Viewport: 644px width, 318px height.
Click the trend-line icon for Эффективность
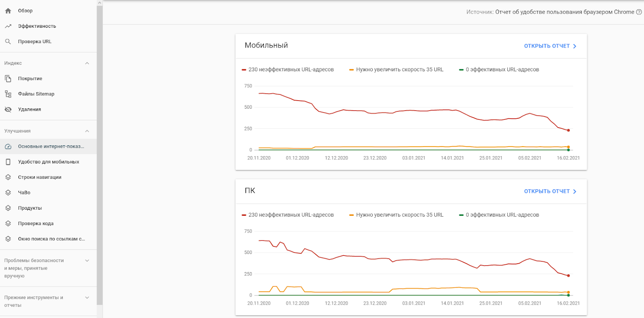[8, 26]
